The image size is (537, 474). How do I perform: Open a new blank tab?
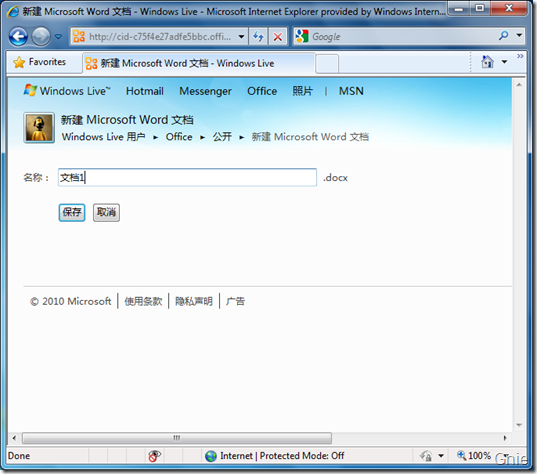327,64
